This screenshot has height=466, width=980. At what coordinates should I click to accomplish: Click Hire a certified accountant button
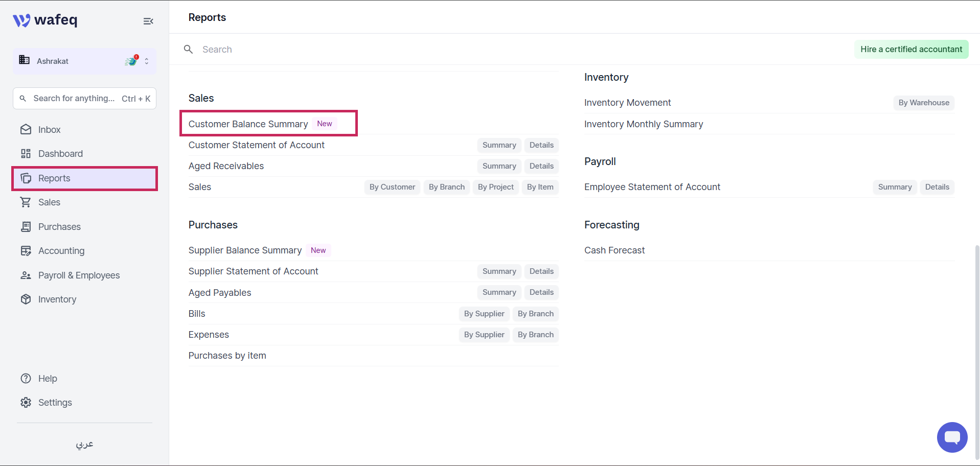pos(911,49)
